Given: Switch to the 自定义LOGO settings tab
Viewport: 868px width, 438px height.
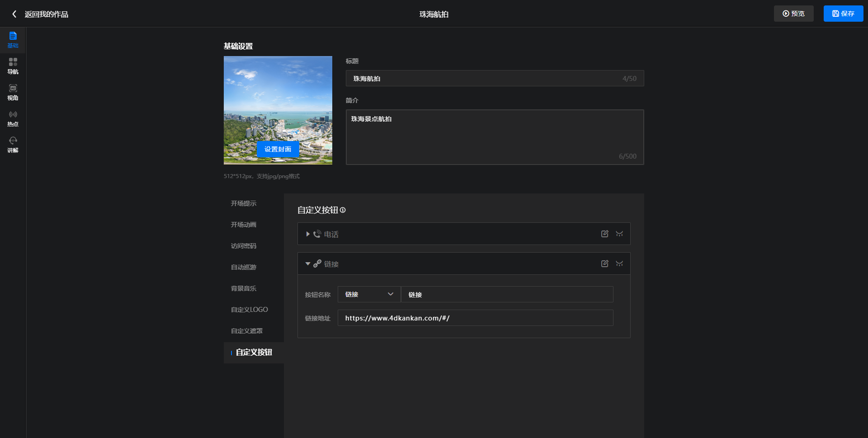Looking at the screenshot, I should [x=249, y=310].
